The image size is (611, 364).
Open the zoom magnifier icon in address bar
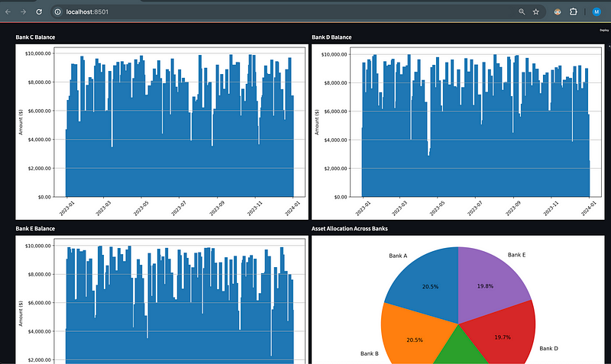522,11
